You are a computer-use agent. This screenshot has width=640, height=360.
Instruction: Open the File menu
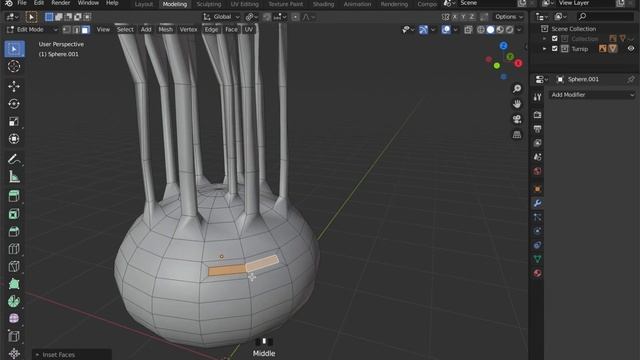point(22,3)
